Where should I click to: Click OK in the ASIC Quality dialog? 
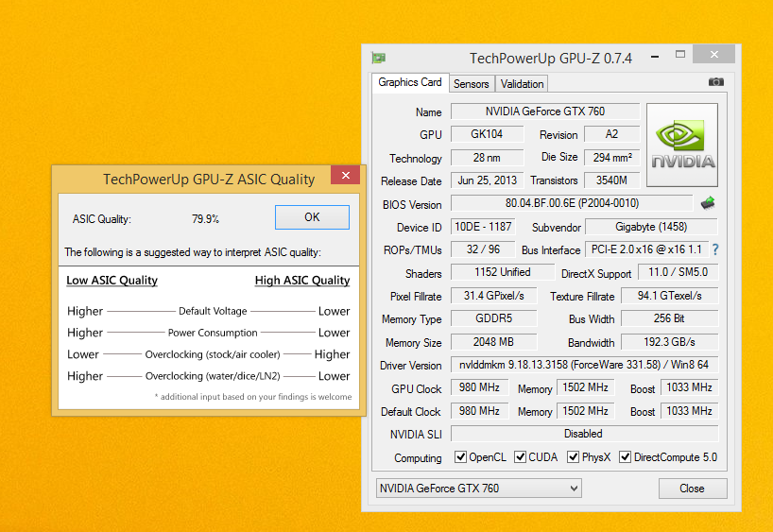tap(312, 217)
